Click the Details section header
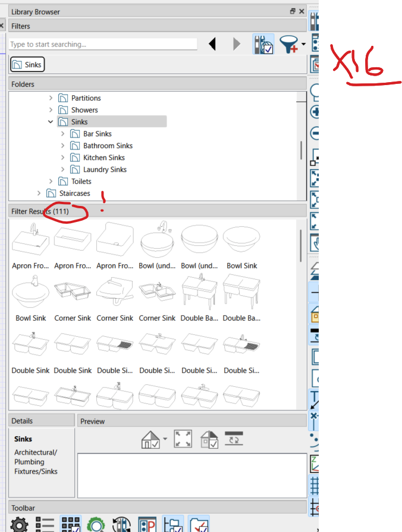Viewport: 402px width, 532px height. 42,420
